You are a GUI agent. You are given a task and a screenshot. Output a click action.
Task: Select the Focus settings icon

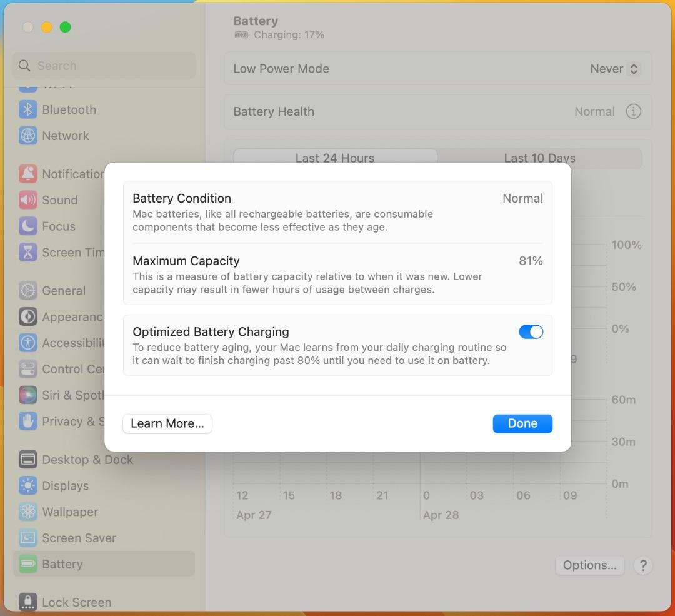(28, 226)
